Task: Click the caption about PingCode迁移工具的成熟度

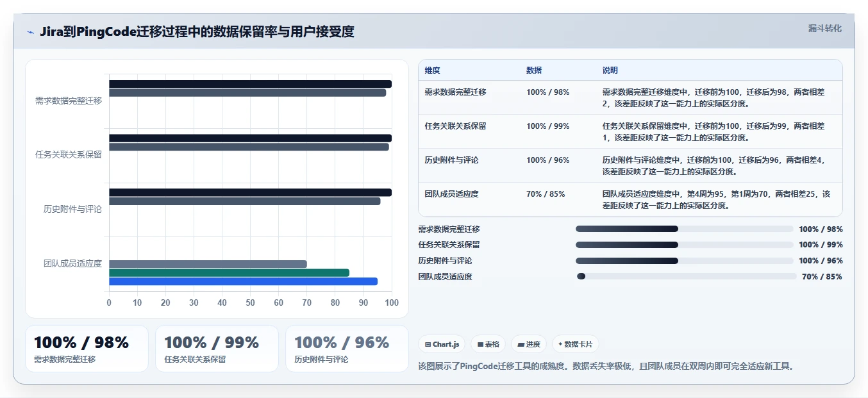Action: point(606,367)
